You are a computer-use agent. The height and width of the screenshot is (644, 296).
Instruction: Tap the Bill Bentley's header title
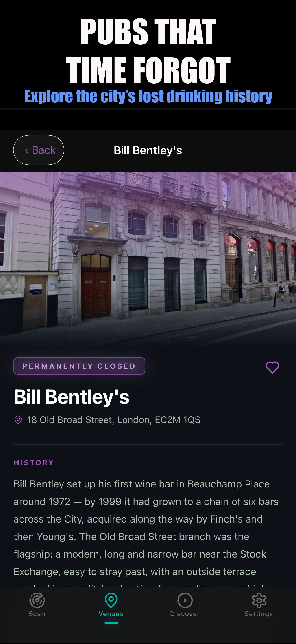[x=148, y=150]
